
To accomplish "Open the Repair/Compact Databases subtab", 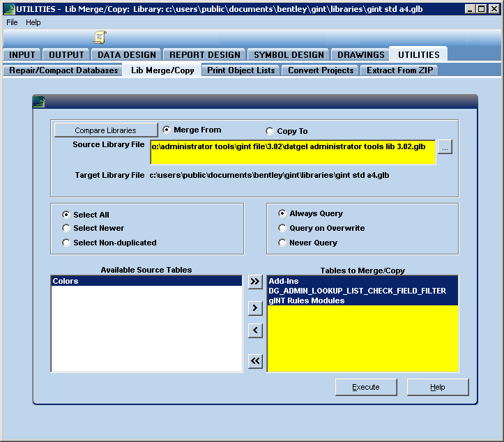I will [63, 70].
